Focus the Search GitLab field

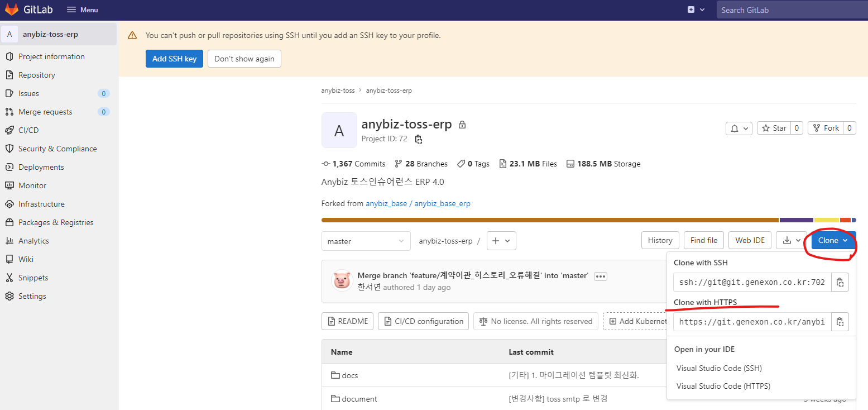pos(790,10)
